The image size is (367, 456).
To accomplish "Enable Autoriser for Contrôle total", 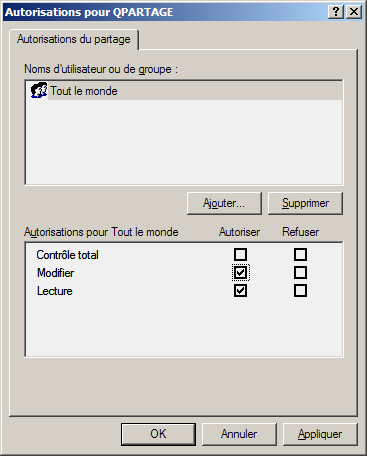I will [240, 255].
